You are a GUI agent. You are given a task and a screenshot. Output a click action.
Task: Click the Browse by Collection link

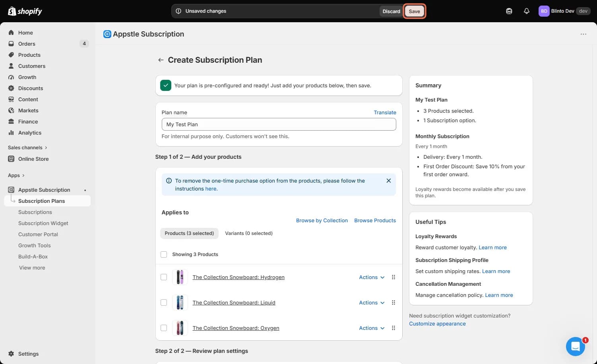click(322, 220)
